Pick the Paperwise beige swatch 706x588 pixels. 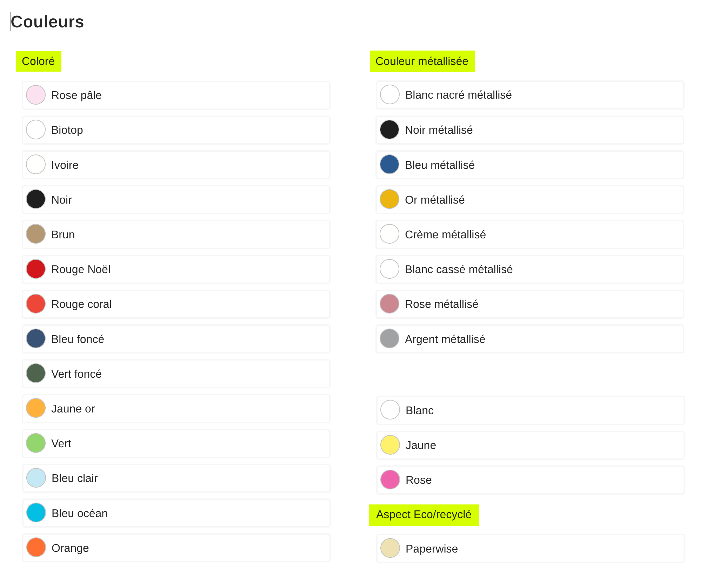point(390,548)
